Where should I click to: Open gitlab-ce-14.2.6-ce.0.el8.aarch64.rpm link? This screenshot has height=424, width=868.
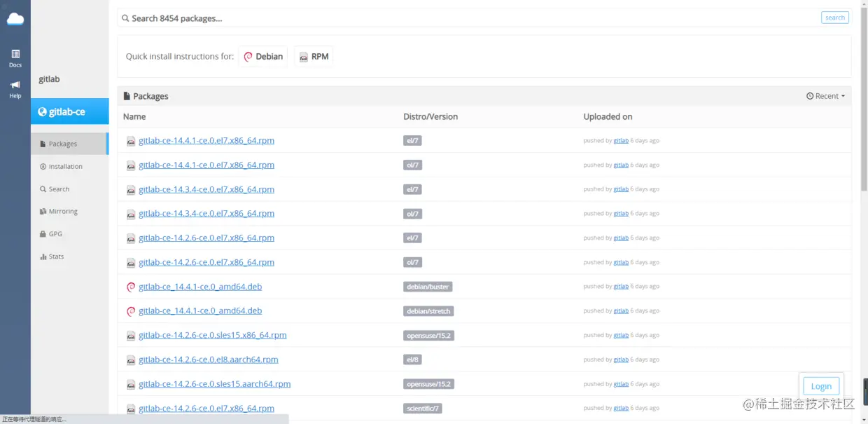coord(209,360)
